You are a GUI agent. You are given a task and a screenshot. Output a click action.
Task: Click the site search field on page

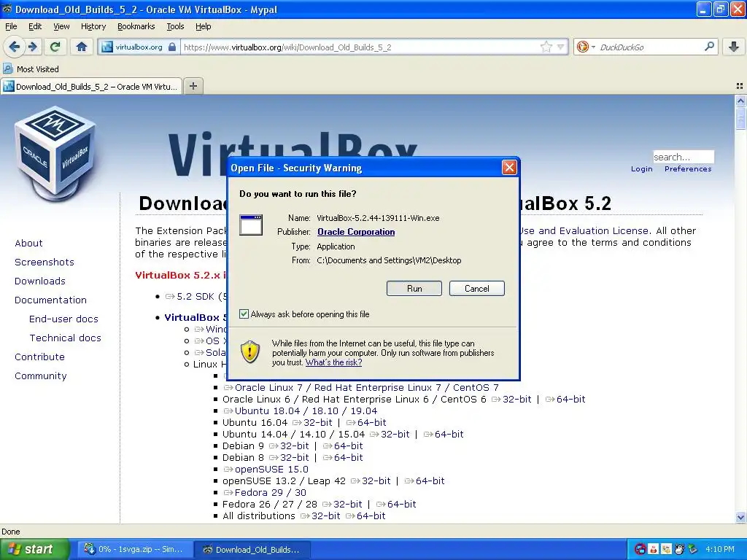click(x=683, y=157)
